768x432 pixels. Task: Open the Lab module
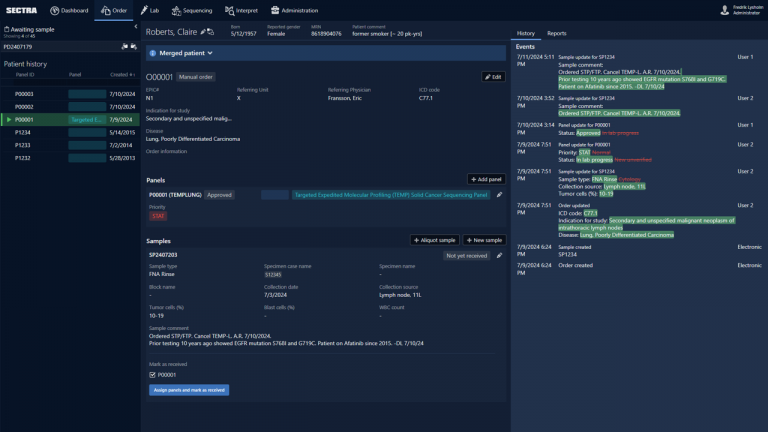tap(148, 10)
